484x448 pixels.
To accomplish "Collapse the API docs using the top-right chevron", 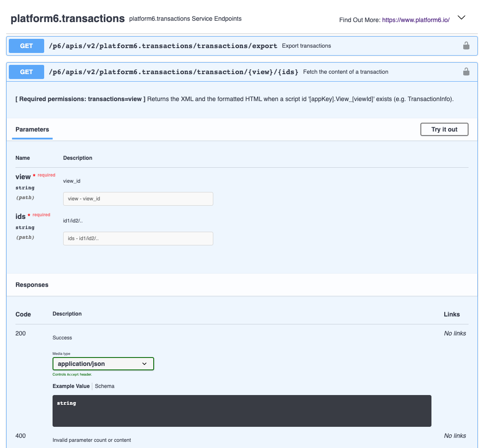I will click(x=461, y=18).
